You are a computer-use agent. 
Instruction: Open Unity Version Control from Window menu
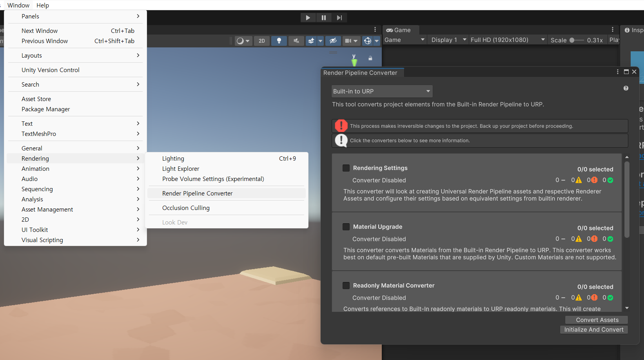point(75,70)
